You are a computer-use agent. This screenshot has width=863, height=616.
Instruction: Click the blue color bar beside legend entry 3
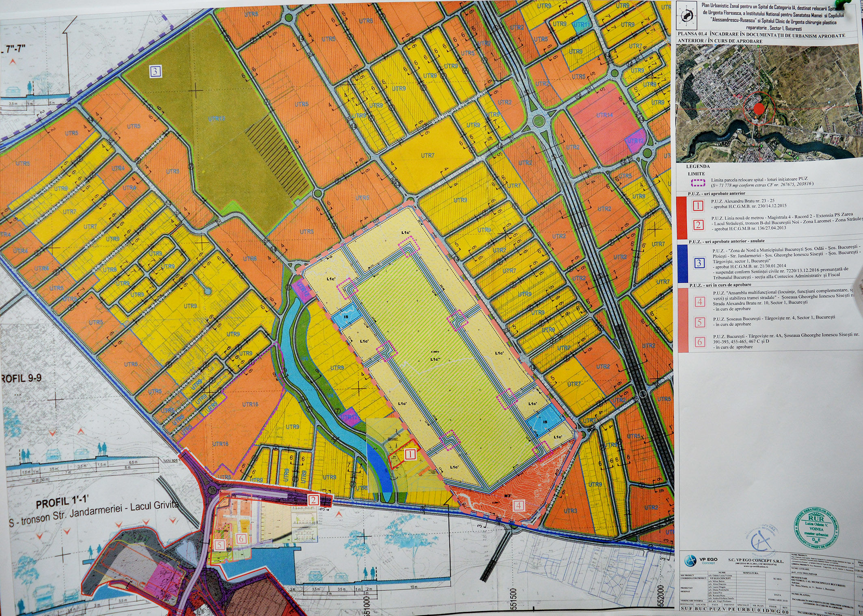(682, 263)
